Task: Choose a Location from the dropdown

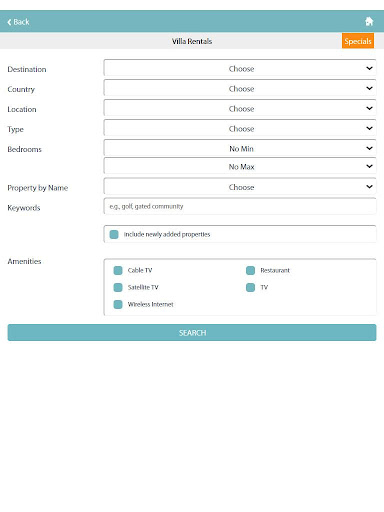Action: [x=240, y=108]
